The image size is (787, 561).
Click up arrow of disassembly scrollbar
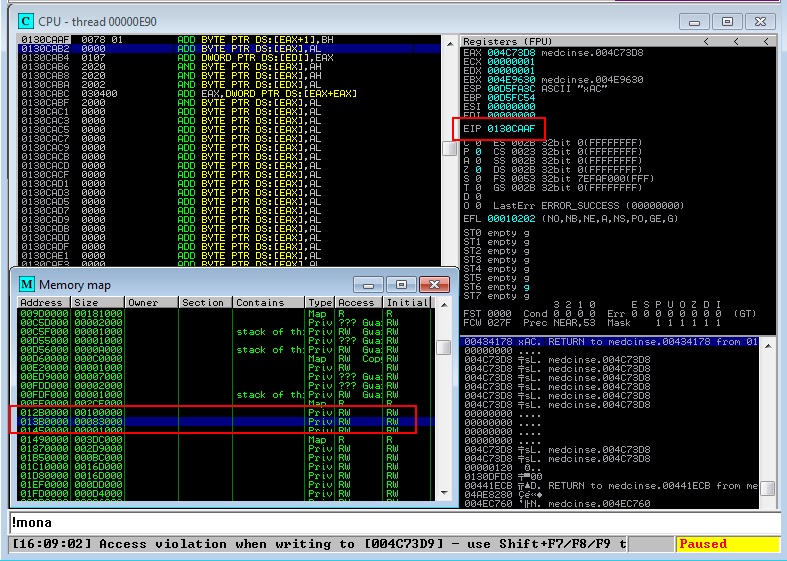click(450, 44)
